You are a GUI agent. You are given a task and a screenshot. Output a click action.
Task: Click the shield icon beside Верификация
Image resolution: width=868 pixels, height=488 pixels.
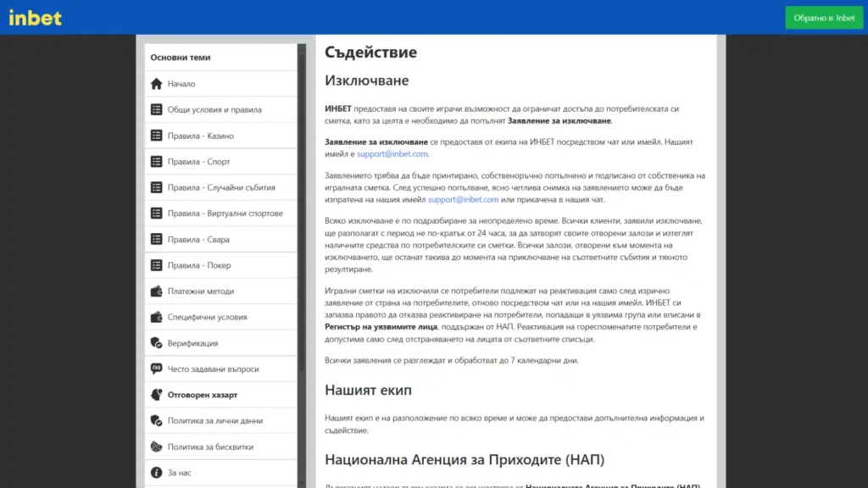(156, 343)
